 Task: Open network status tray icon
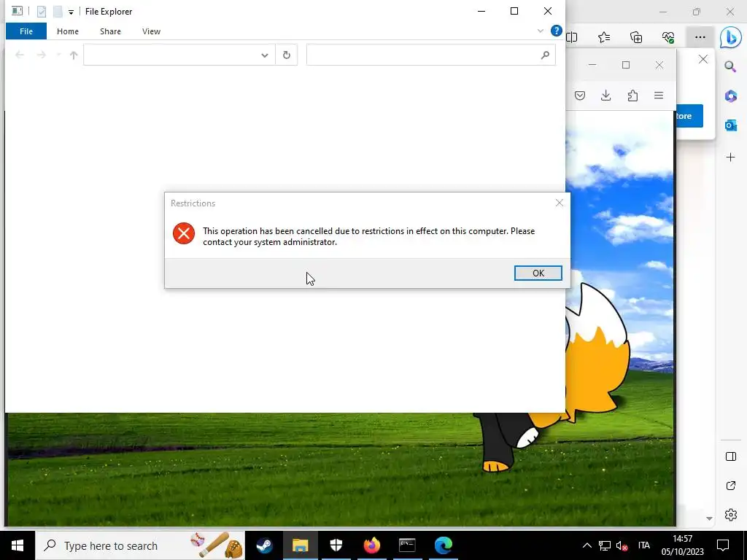click(x=605, y=545)
